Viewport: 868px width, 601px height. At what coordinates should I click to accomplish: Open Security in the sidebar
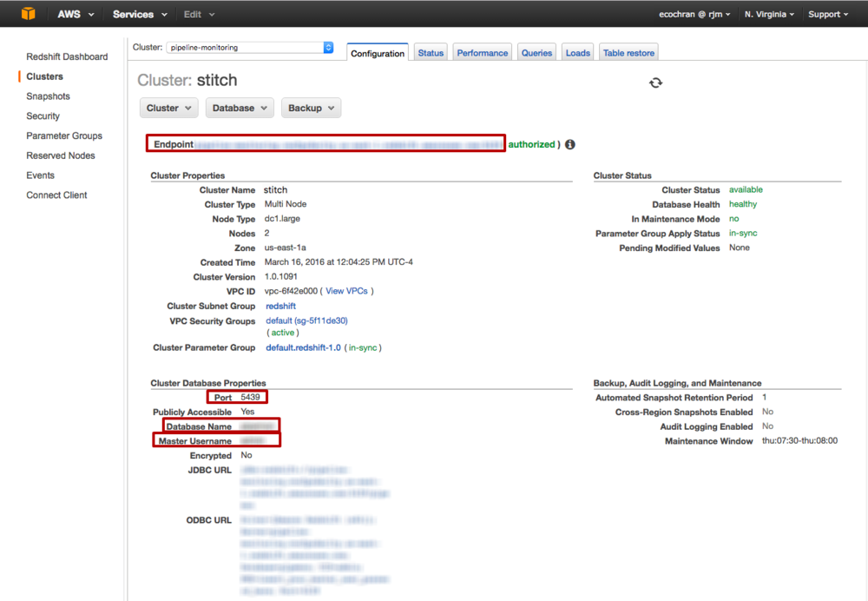click(x=43, y=116)
